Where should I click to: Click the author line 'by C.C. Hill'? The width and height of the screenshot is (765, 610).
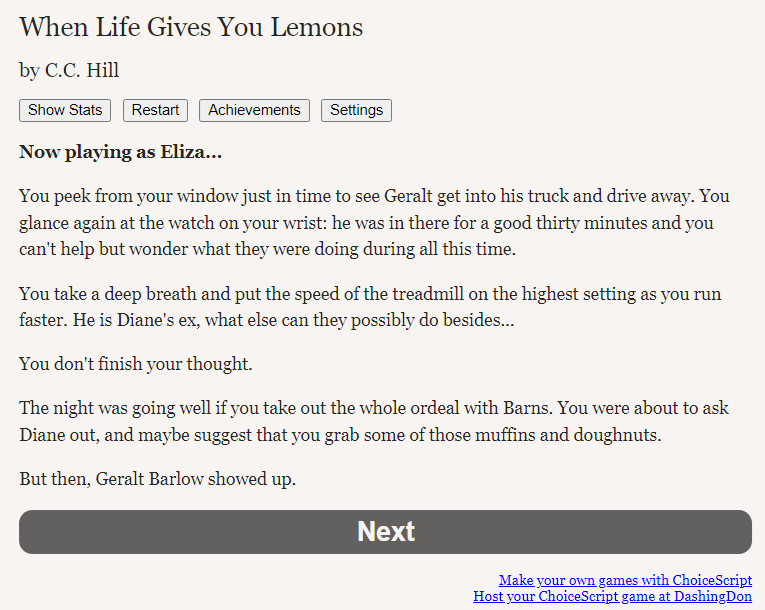pos(69,70)
